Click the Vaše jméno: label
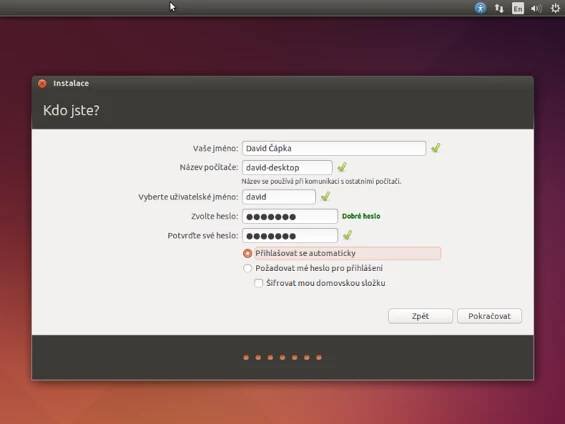Image resolution: width=565 pixels, height=424 pixels. coord(215,148)
